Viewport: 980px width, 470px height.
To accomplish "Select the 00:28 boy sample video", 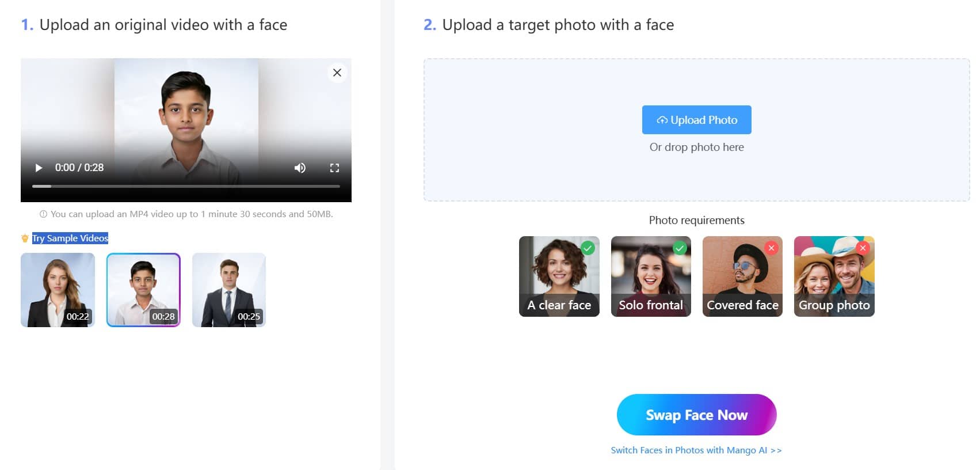I will pos(143,290).
